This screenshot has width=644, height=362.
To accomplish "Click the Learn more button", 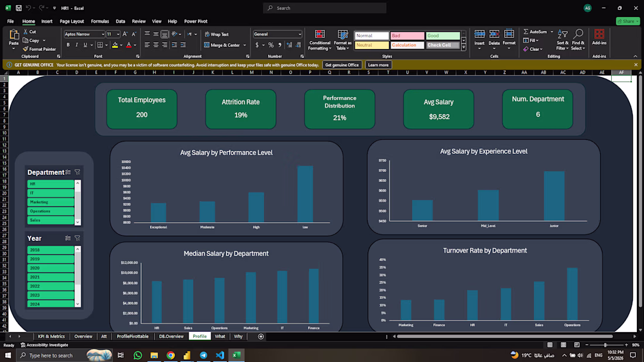I will 378,65.
